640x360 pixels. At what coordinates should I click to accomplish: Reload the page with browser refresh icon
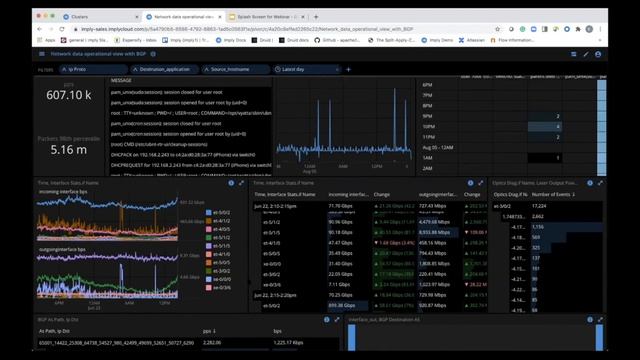(x=62, y=29)
